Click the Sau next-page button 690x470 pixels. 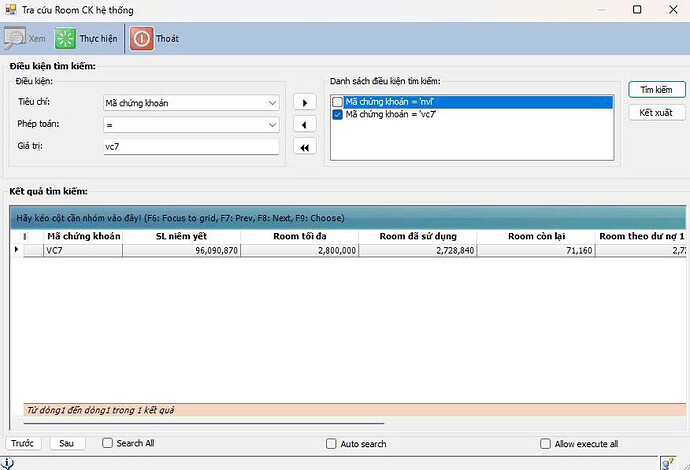coord(67,443)
